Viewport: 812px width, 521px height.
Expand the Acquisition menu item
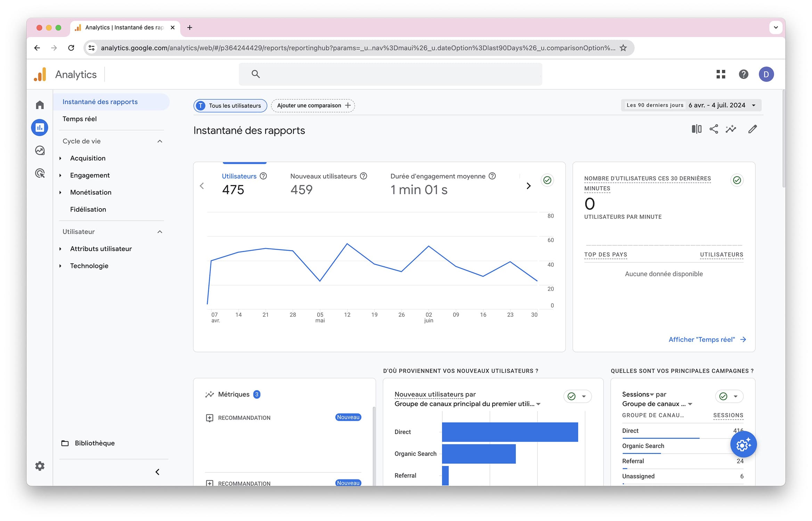tap(60, 158)
